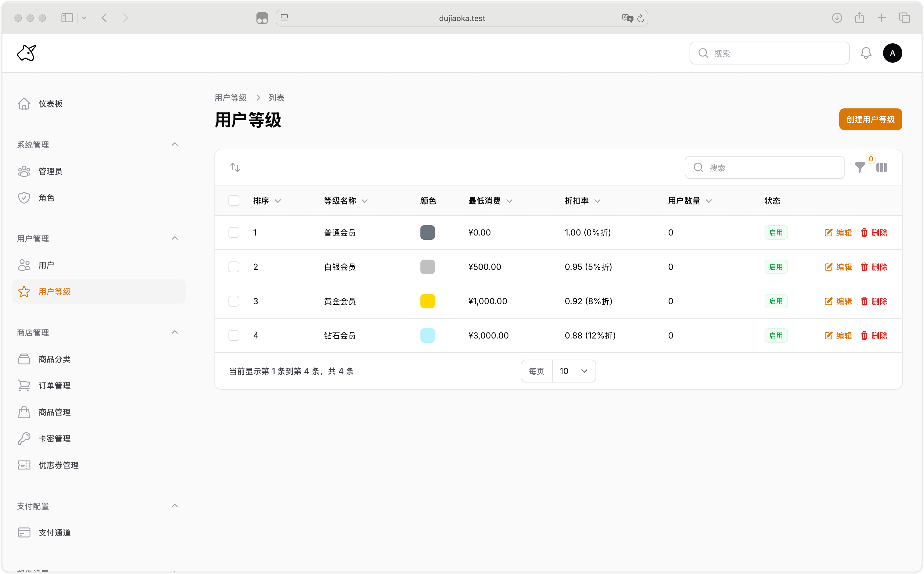Image resolution: width=924 pixels, height=574 pixels.
Task: Check the select-all header checkbox
Action: click(x=234, y=201)
